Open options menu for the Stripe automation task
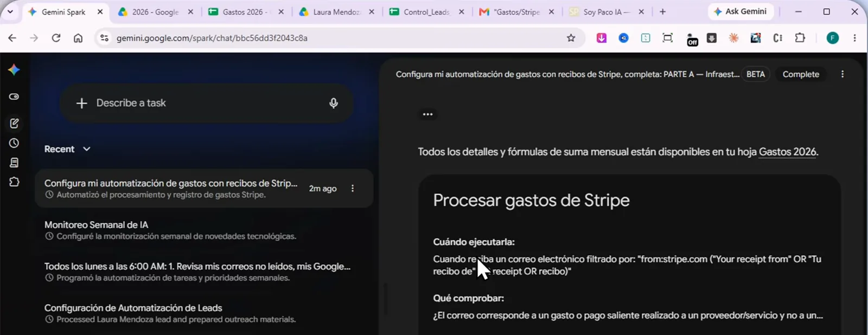868x335 pixels. coord(353,188)
